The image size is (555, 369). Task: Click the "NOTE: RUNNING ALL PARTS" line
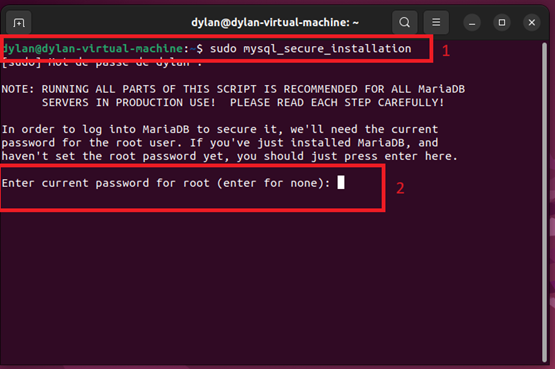tap(233, 89)
